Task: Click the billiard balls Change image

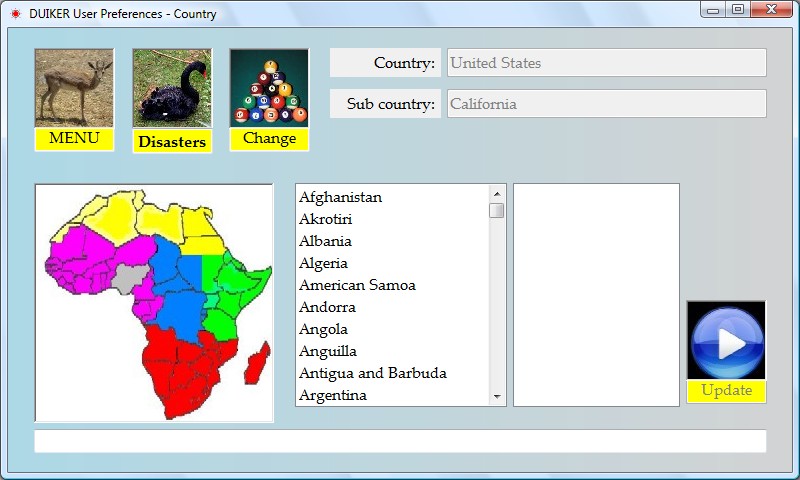Action: (269, 88)
